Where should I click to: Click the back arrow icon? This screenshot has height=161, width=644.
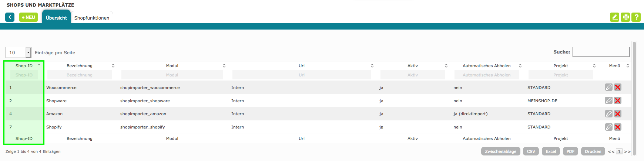pyautogui.click(x=10, y=17)
